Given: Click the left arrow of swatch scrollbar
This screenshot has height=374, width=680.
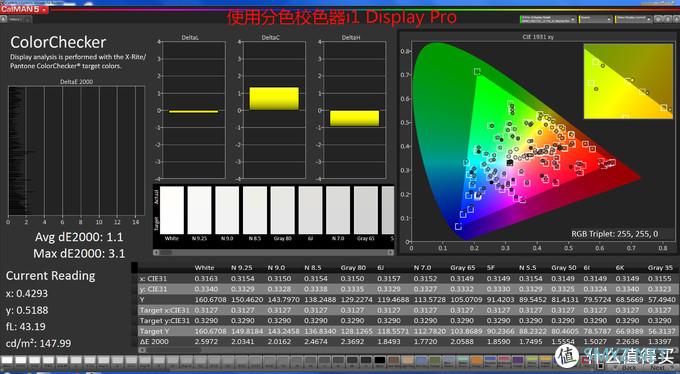Looking at the screenshot, I should click(x=156, y=252).
